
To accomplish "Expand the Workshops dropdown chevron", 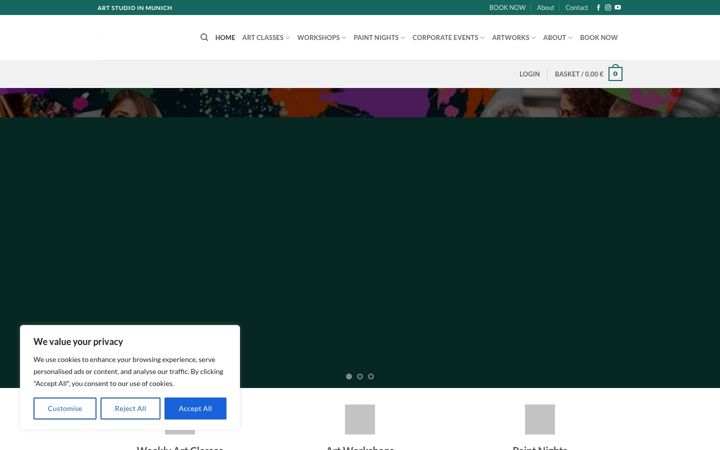I will coord(344,38).
